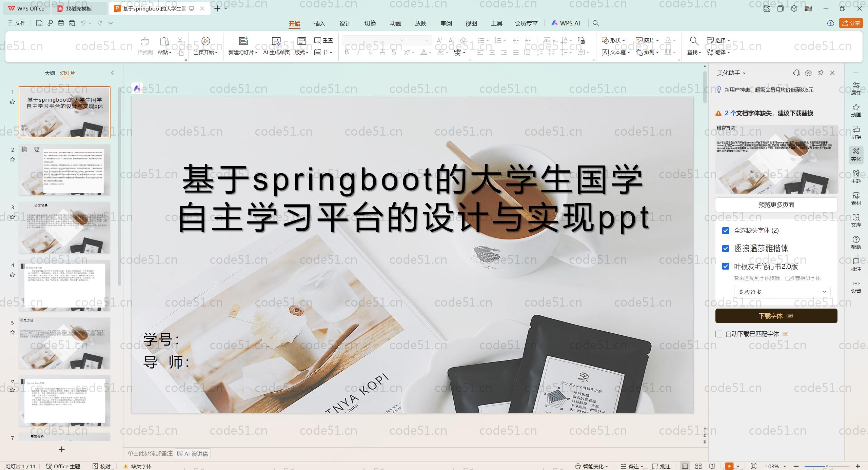This screenshot has height=470, width=868.
Task: Open the 新建幻灯片 dropdown
Action: 256,53
